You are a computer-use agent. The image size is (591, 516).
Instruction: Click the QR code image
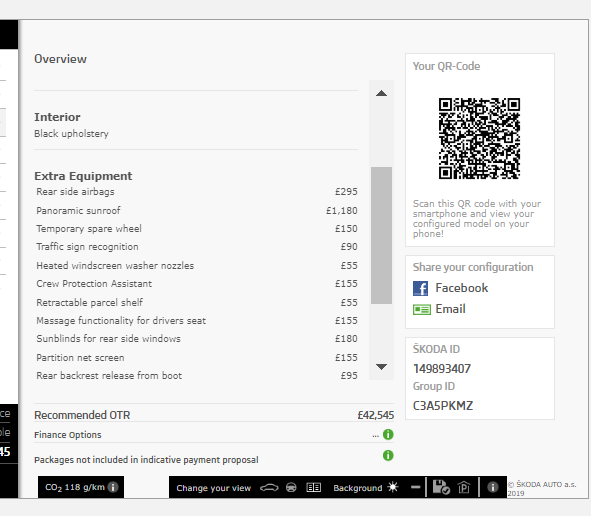point(479,138)
